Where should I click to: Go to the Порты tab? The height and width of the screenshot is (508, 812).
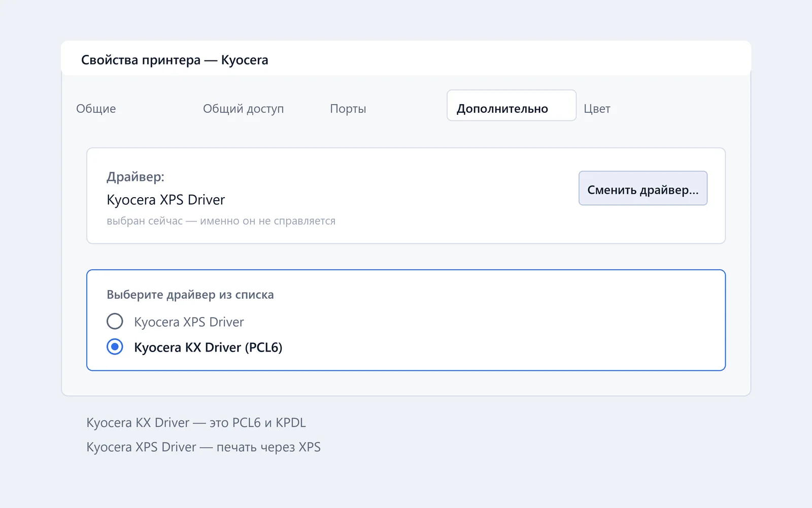(348, 109)
